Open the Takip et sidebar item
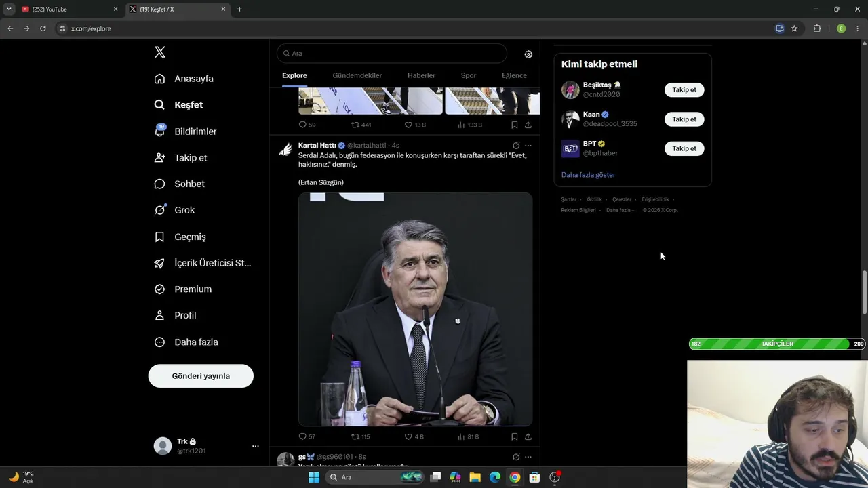 (180, 157)
